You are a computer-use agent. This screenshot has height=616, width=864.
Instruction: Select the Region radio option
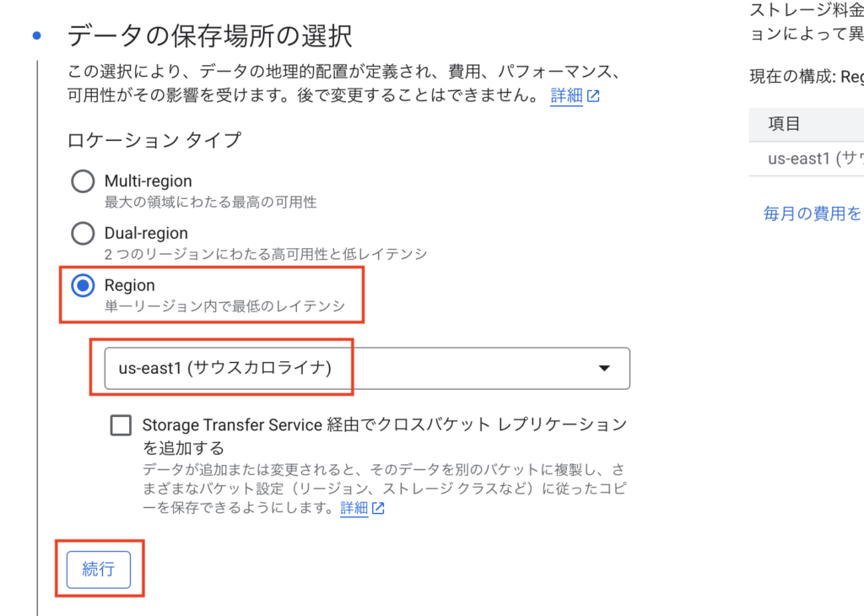pos(83,286)
